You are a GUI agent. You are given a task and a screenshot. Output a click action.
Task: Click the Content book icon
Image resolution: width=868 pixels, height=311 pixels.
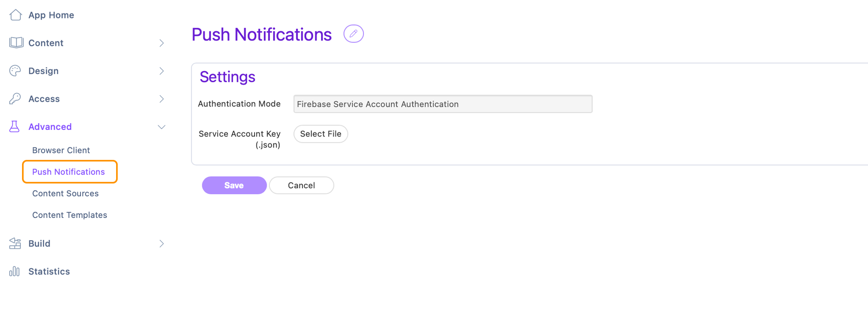[x=16, y=43]
